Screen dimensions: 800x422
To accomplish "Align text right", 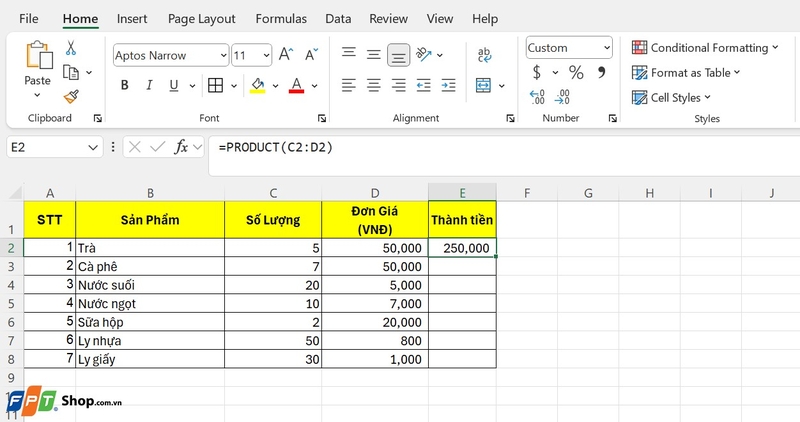I will (x=398, y=85).
